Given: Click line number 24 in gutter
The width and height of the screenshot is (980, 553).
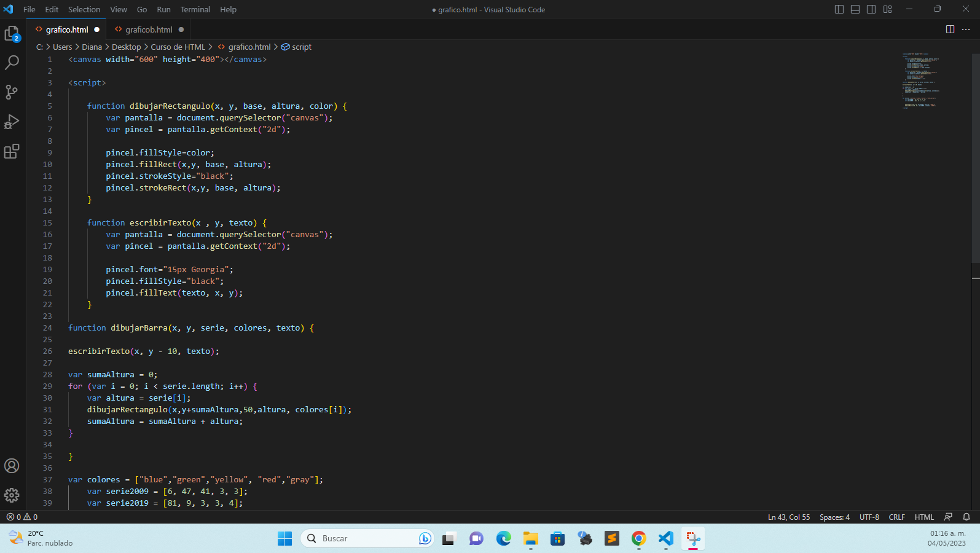Looking at the screenshot, I should 47,327.
